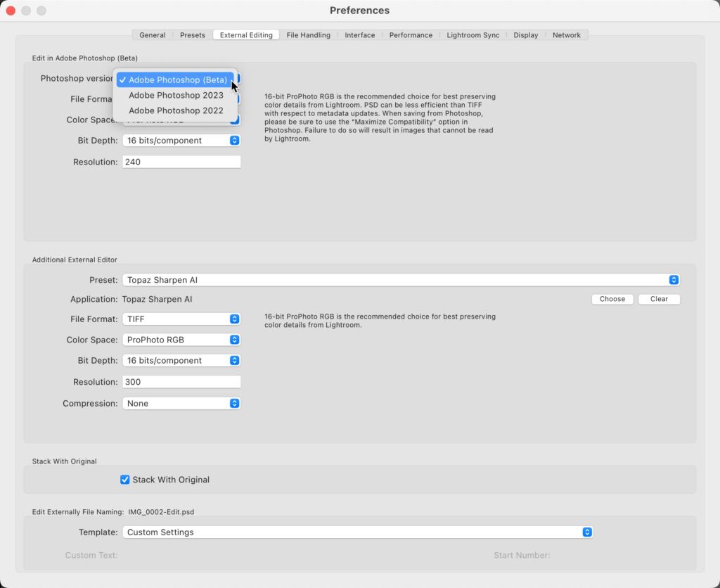Image resolution: width=720 pixels, height=588 pixels.
Task: Open the Compression dropdown set to None
Action: pyautogui.click(x=181, y=403)
